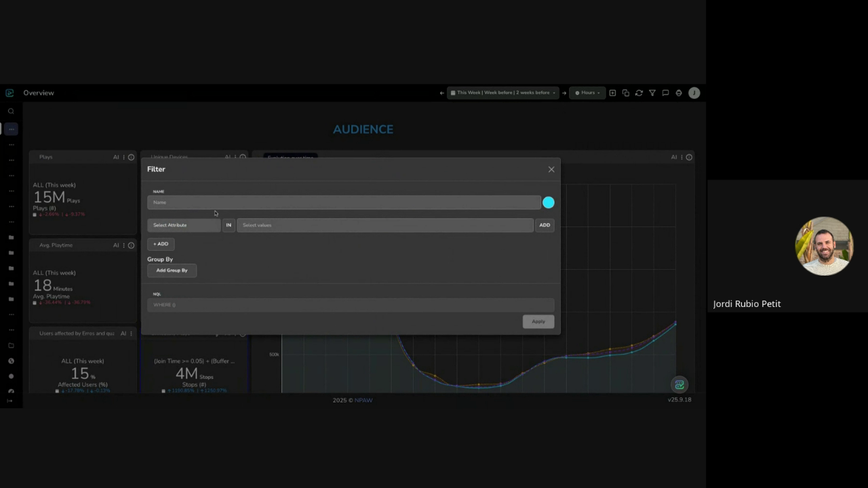Screen dimensions: 868x488
Task: Click the IN operator button
Action: pos(229,225)
